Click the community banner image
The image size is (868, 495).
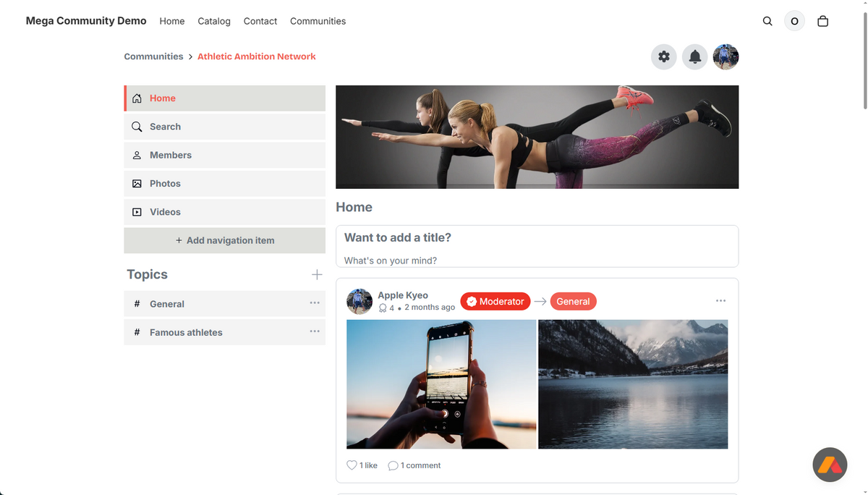[537, 137]
